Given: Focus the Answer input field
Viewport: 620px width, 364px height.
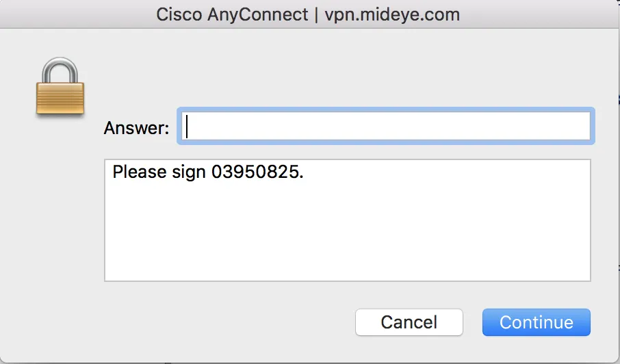Looking at the screenshot, I should click(385, 126).
